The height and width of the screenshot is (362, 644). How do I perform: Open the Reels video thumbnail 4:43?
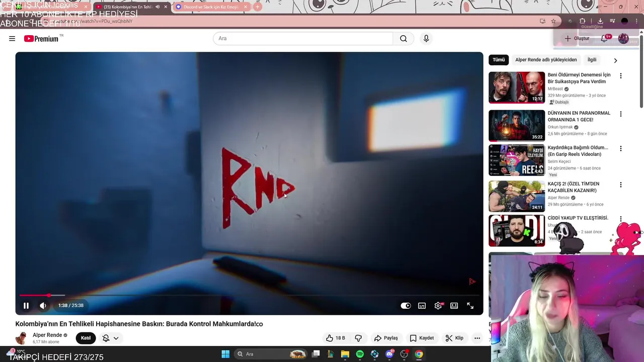[x=517, y=160]
